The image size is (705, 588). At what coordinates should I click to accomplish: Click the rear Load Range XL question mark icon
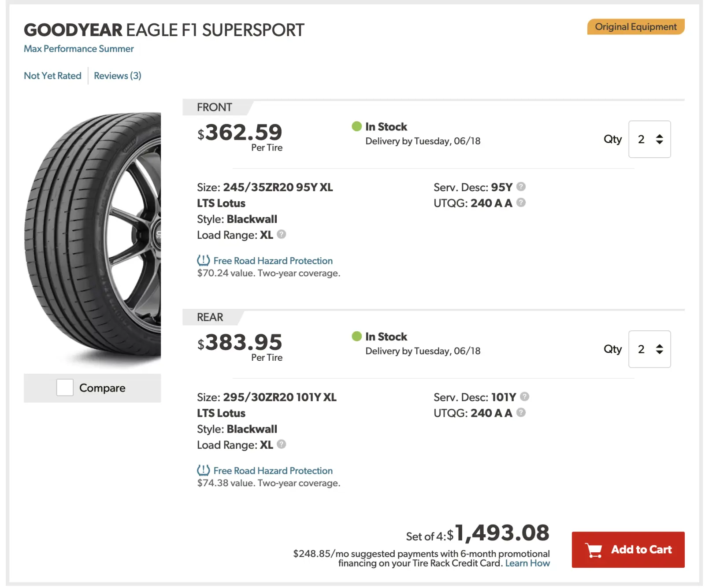[281, 445]
